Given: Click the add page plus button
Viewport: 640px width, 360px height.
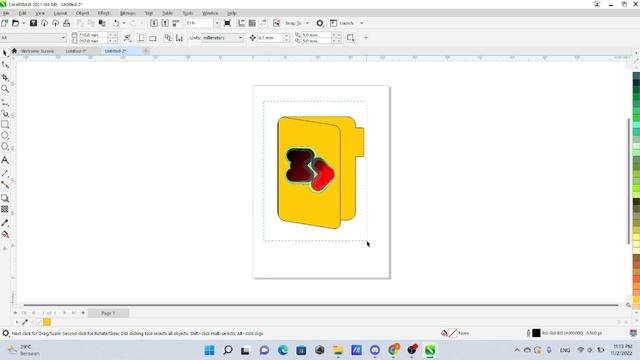Looking at the screenshot, I should [x=83, y=313].
